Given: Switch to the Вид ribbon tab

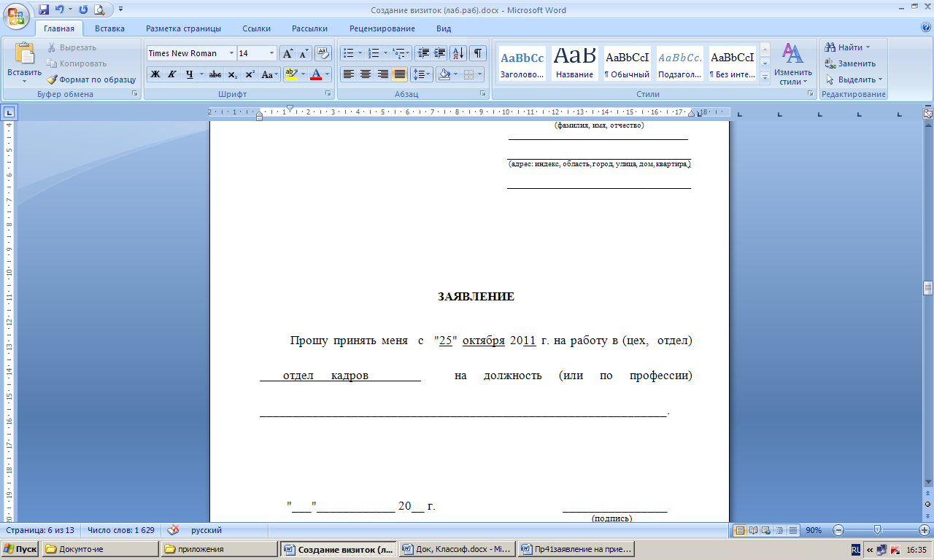Looking at the screenshot, I should pos(444,28).
